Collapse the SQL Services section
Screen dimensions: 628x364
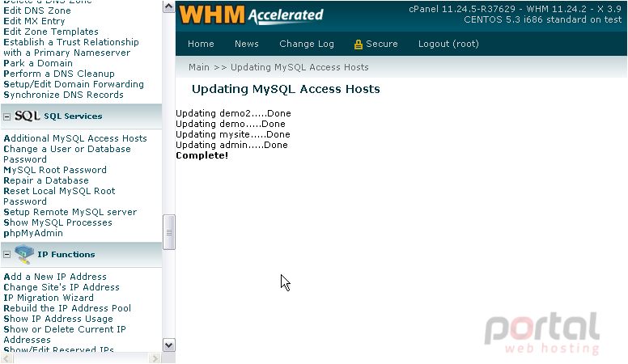click(x=6, y=117)
